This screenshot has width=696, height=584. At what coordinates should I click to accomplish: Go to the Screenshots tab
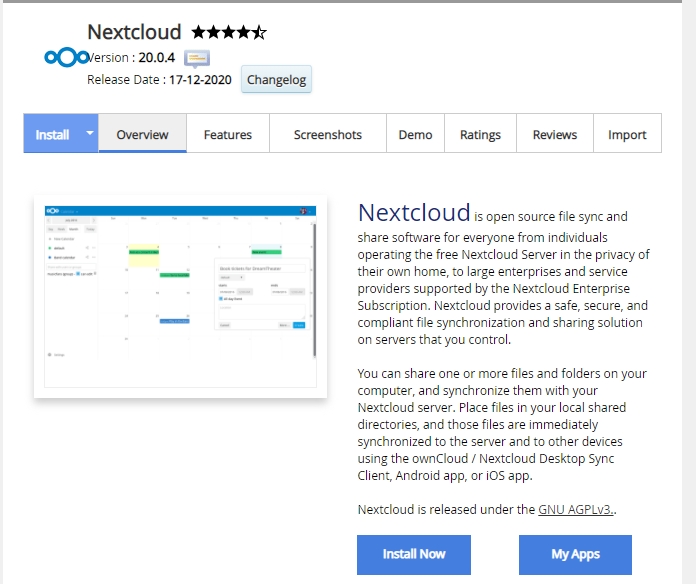(x=328, y=134)
